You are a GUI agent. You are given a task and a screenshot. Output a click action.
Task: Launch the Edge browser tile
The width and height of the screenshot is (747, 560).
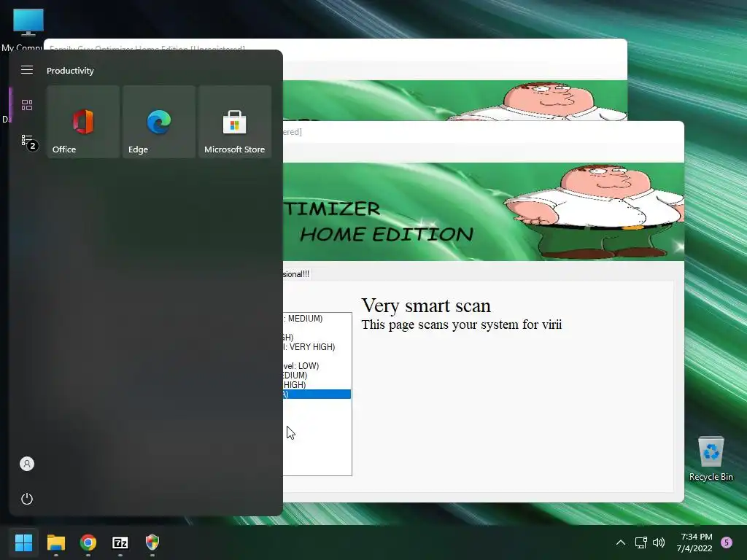click(158, 122)
